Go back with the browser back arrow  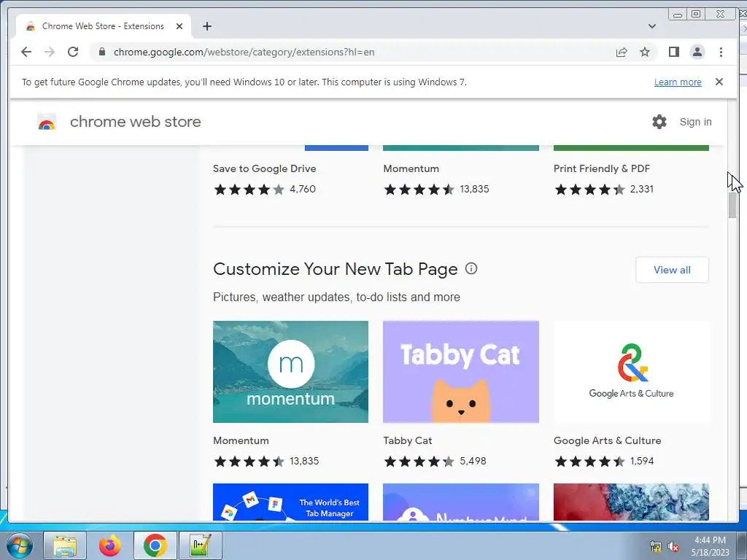(x=26, y=52)
